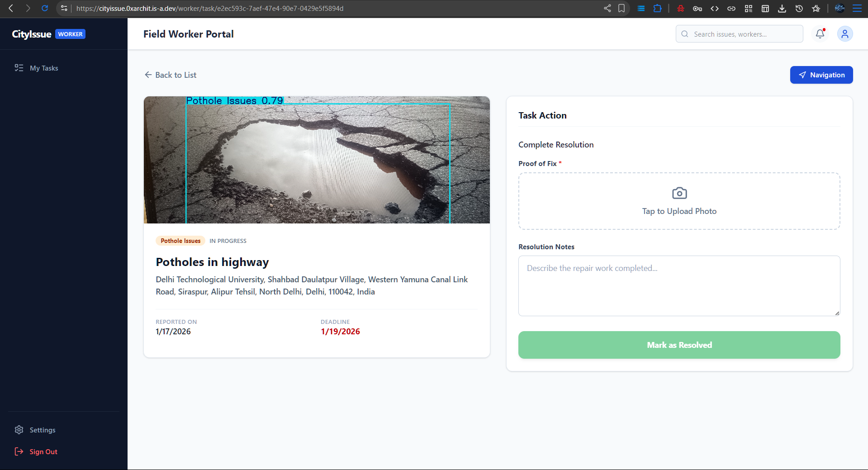Open the browser hamburger menu
The width and height of the screenshot is (868, 470).
857,8
